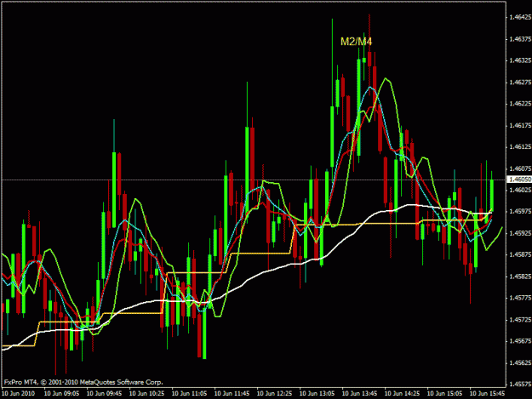
Task: Click the 10 Jun 11:05 time label
Action: click(189, 393)
